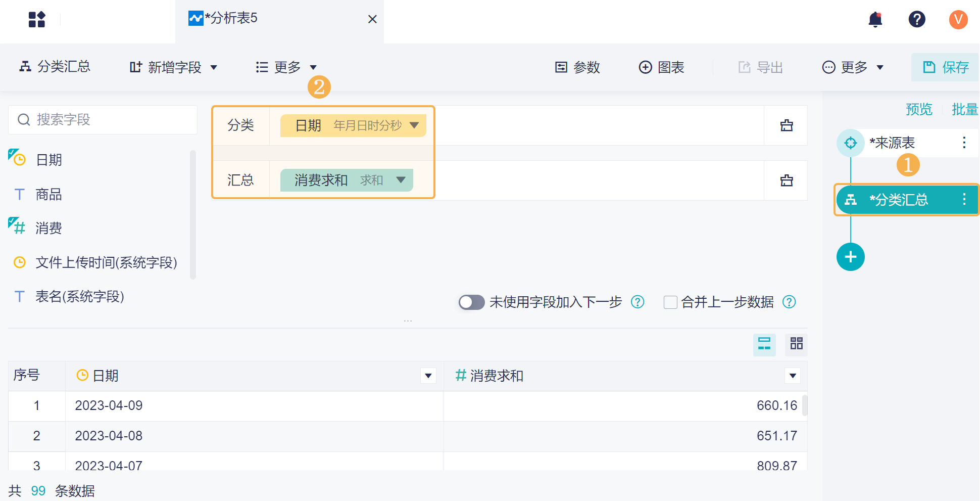Open the app grid home icon
980x501 pixels.
click(37, 20)
